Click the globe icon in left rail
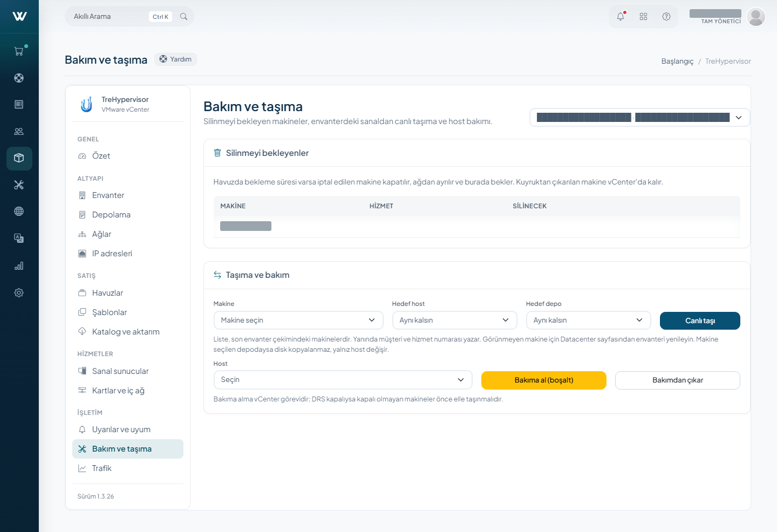The width and height of the screenshot is (777, 532). (x=19, y=212)
